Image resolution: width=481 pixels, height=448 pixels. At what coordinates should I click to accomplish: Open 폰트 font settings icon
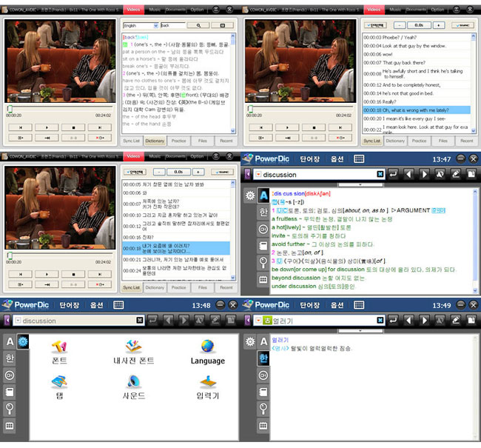pos(59,352)
